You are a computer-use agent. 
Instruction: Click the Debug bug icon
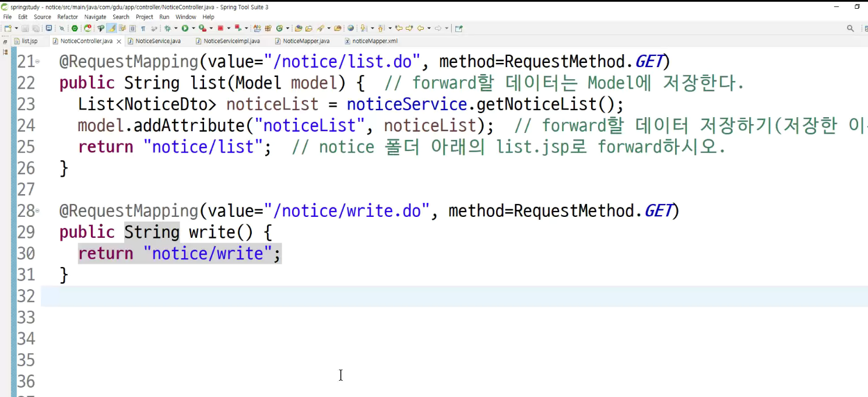coord(167,28)
